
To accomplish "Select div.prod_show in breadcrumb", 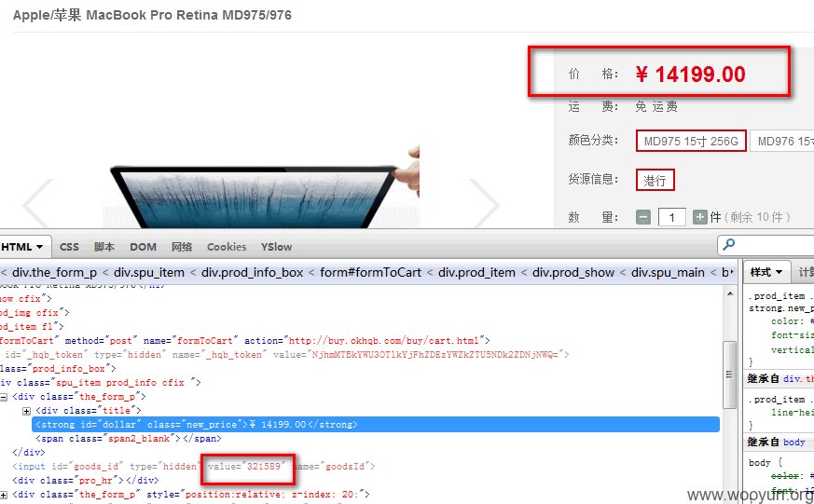I will [x=573, y=272].
